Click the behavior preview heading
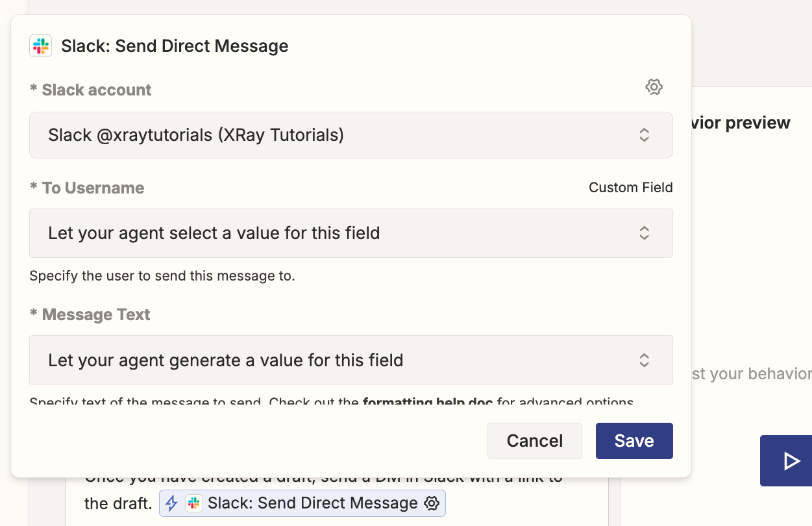Viewport: 812px width, 526px height. click(741, 123)
